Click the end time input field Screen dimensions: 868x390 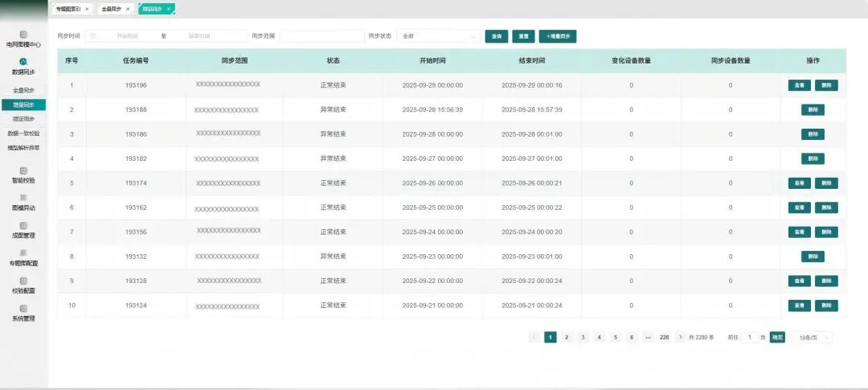coord(200,36)
